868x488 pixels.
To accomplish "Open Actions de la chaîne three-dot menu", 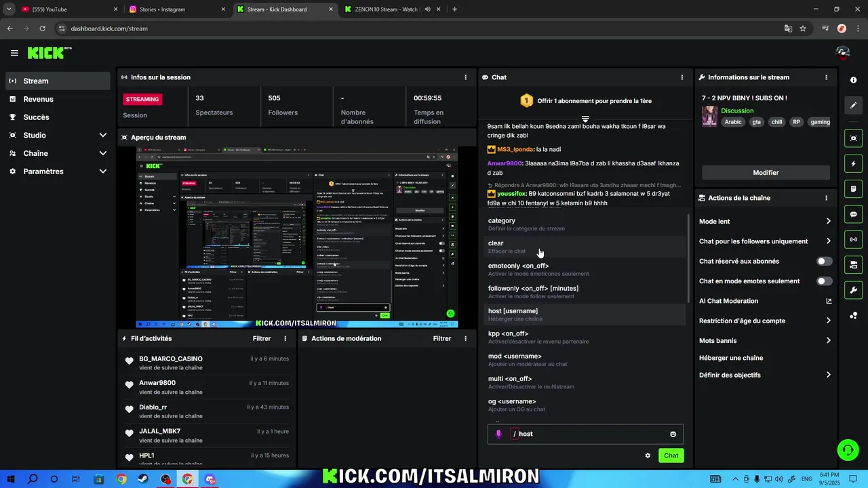I will pyautogui.click(x=826, y=198).
